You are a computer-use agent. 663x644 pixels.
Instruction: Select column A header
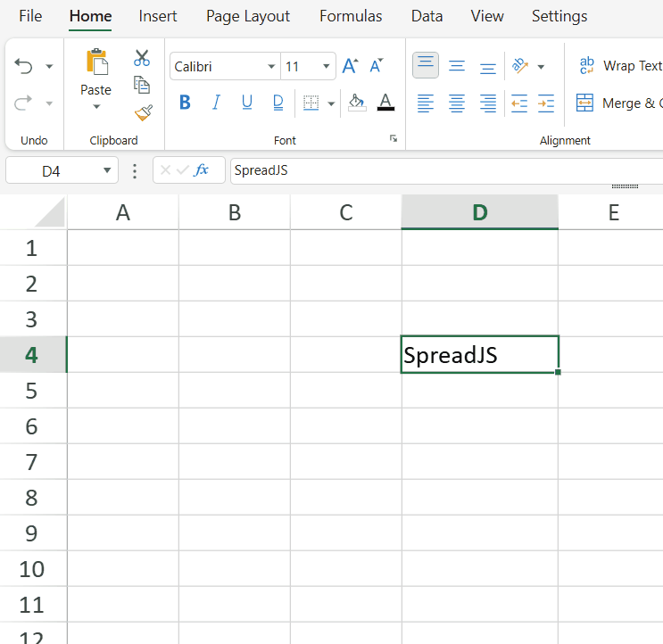pyautogui.click(x=123, y=212)
